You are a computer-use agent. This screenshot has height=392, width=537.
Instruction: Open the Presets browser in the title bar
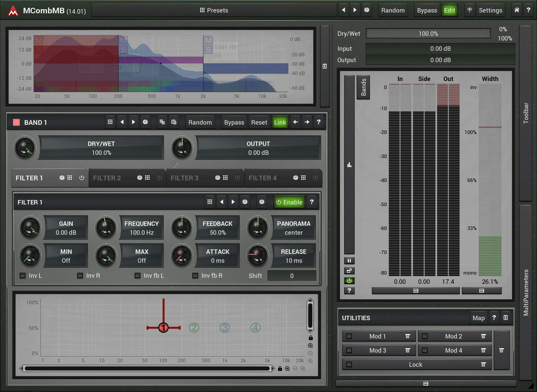[x=214, y=10]
